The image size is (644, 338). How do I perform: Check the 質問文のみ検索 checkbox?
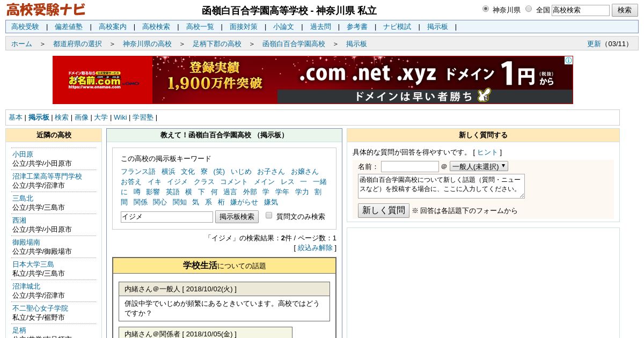pyautogui.click(x=269, y=215)
